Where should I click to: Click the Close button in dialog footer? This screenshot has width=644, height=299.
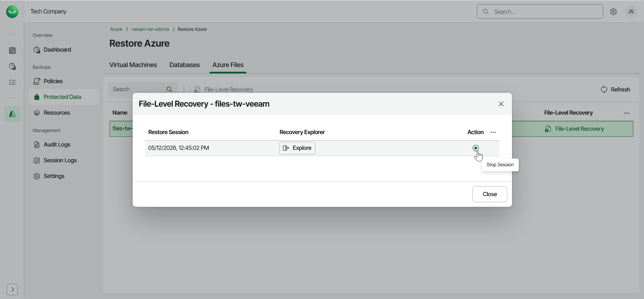coord(490,194)
